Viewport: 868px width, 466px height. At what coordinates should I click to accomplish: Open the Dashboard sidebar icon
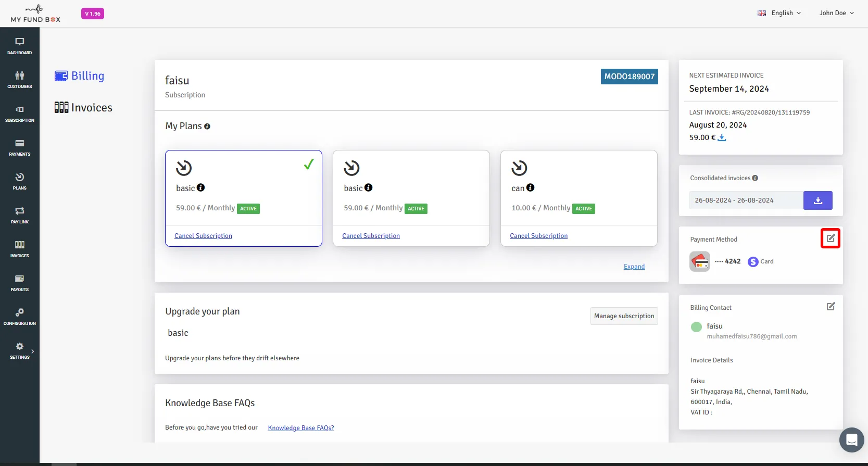pyautogui.click(x=20, y=46)
